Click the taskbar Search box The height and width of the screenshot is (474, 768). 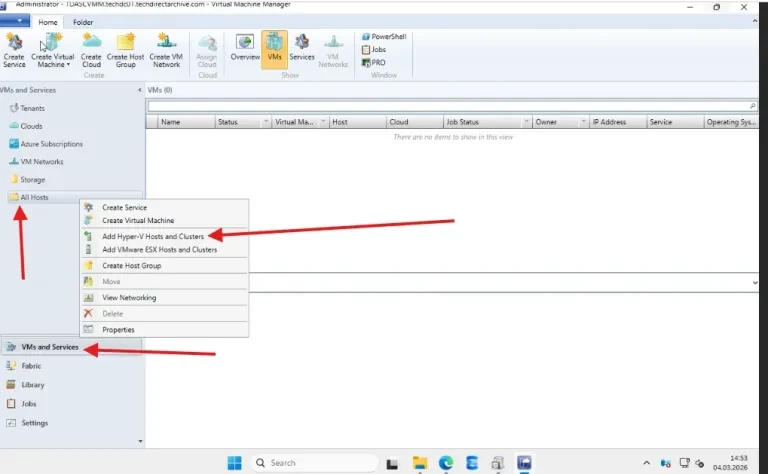tap(314, 463)
